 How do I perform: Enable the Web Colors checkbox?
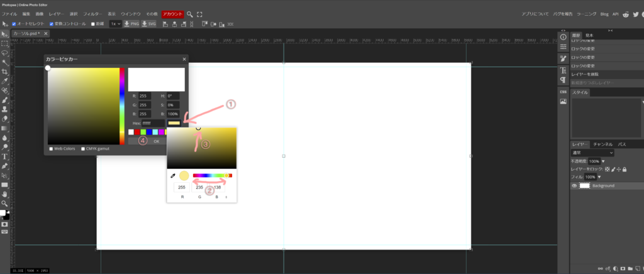click(x=52, y=149)
